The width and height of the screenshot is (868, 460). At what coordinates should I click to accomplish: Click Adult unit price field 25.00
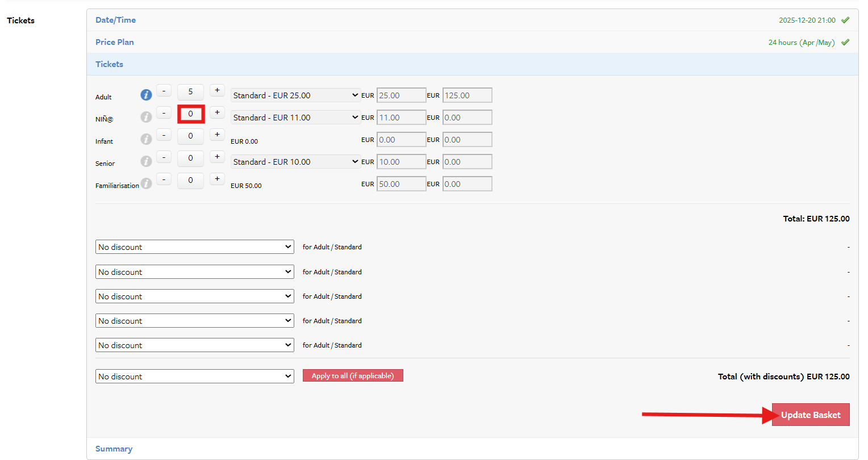(402, 95)
